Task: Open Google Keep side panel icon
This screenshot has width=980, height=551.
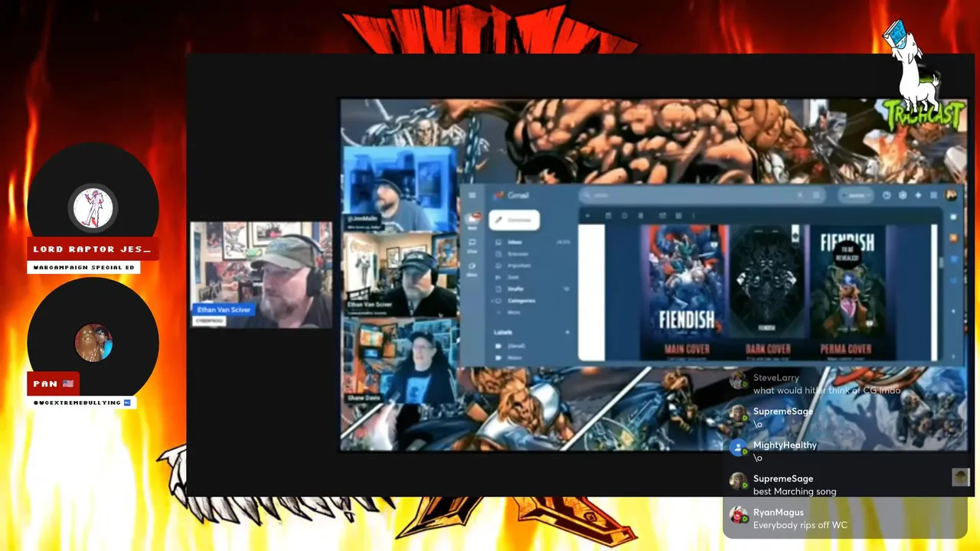Action: 953,238
